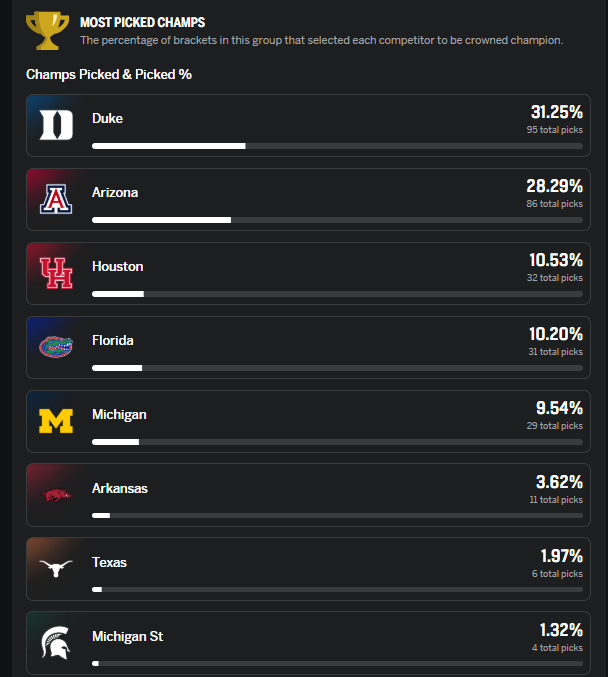Click the Arkansas Razorbacks logo

coord(56,495)
